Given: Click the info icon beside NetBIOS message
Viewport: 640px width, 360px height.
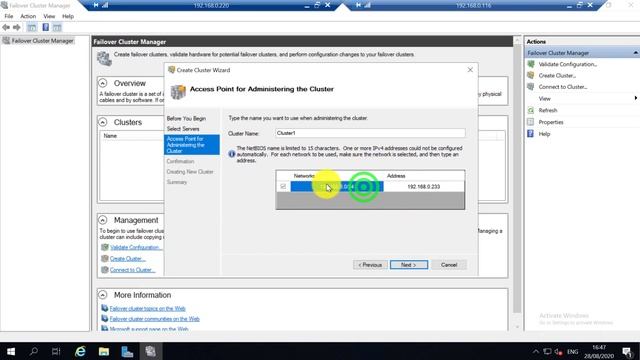Looking at the screenshot, I should click(x=231, y=154).
